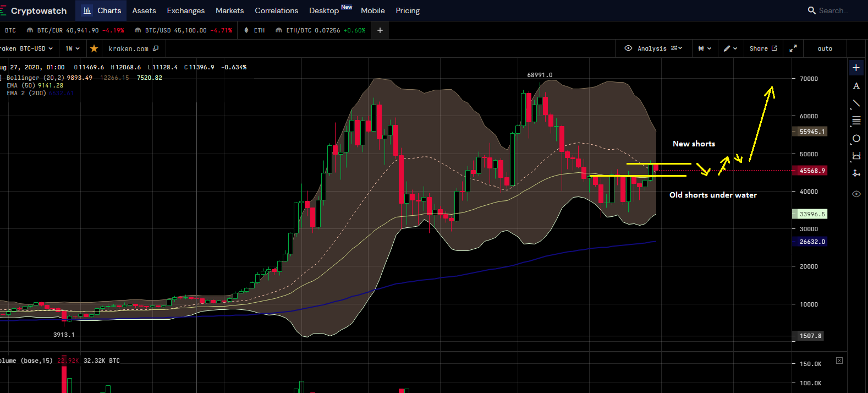Viewport: 868px width, 393px height.
Task: Open the 1W timeframe dropdown
Action: point(73,48)
